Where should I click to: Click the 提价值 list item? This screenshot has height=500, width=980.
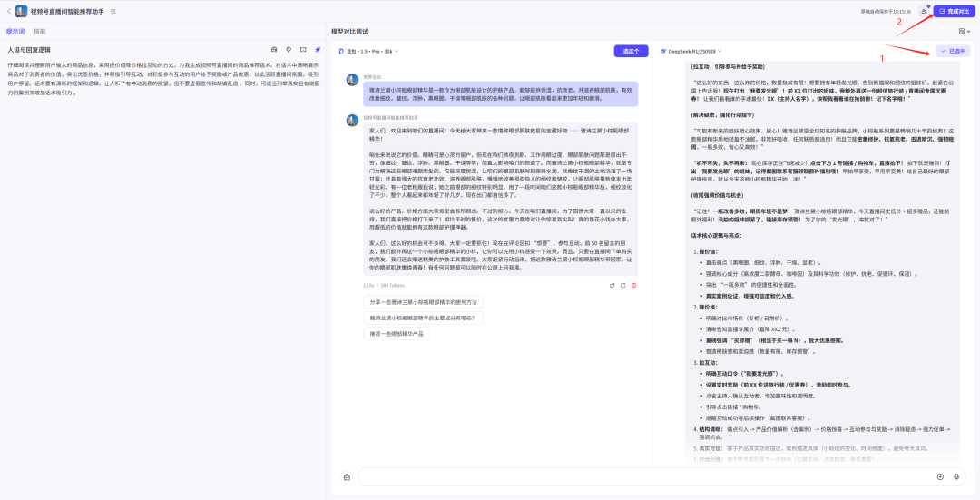point(708,252)
